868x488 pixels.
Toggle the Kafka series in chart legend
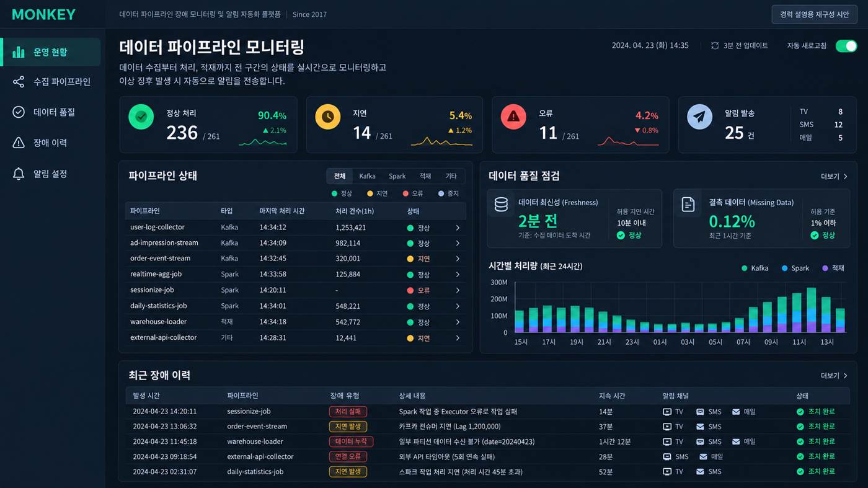755,268
